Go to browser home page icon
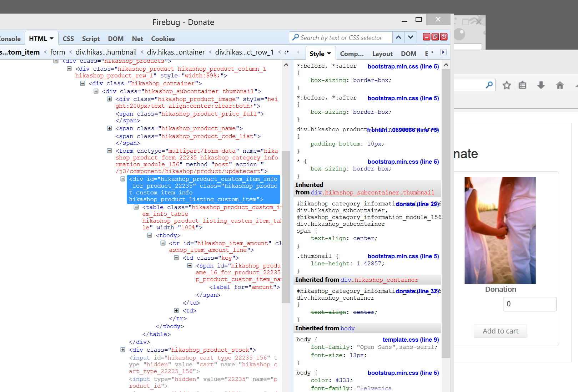 (x=560, y=85)
